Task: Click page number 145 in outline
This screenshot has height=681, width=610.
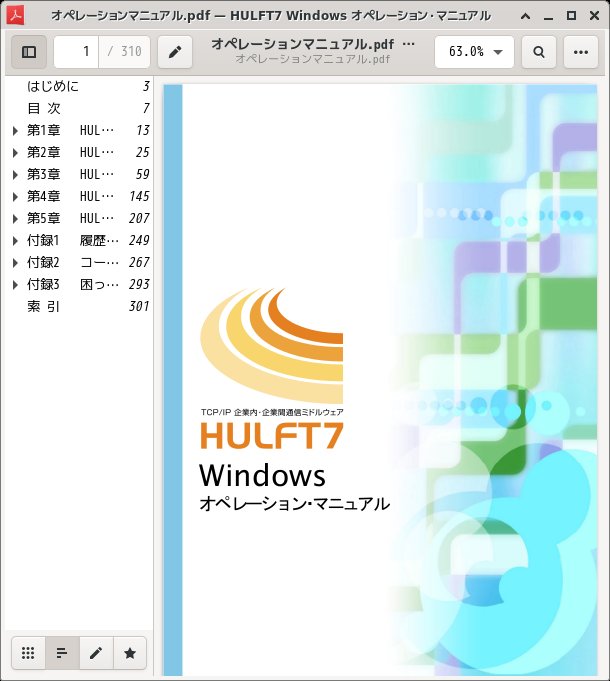Action: pyautogui.click(x=139, y=196)
